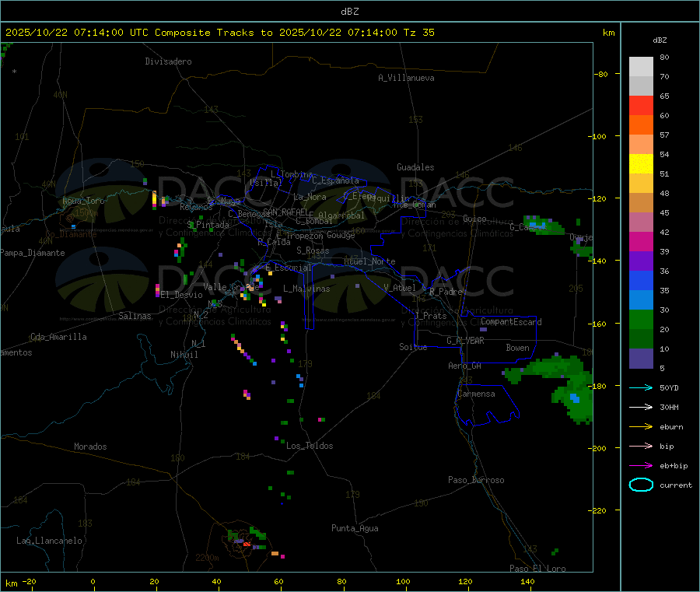The image size is (700, 592).
Task: Click the 'Morados' map label
Action: (91, 447)
